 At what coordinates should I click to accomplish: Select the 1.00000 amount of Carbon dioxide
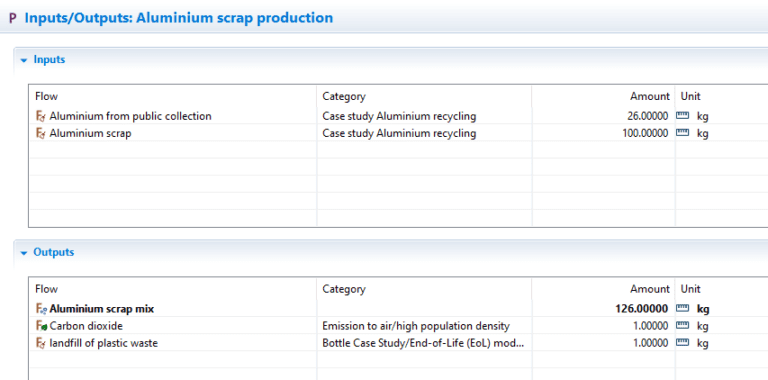click(x=650, y=326)
